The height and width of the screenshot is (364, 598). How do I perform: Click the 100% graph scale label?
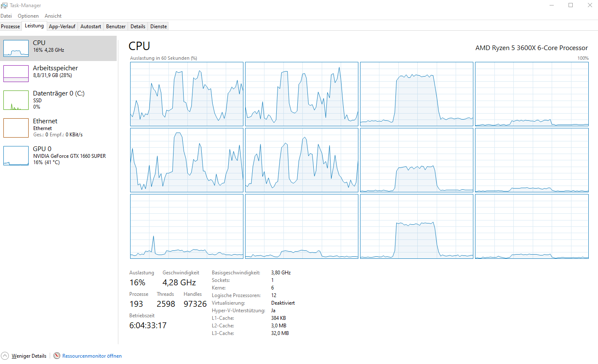(x=583, y=58)
